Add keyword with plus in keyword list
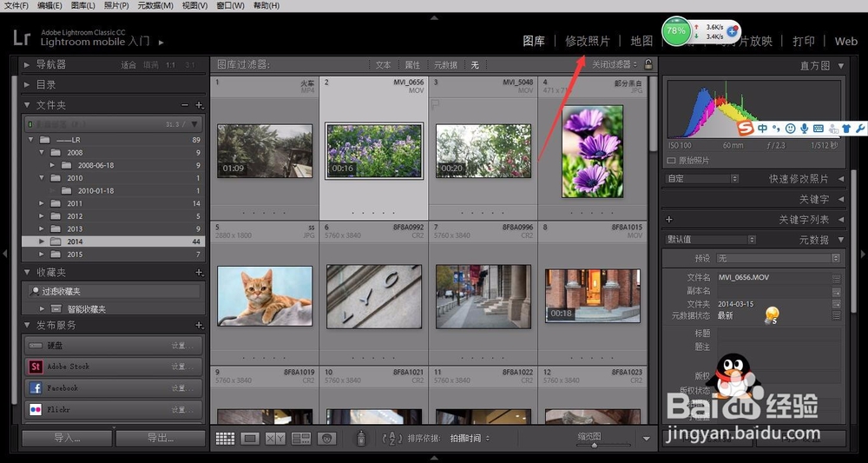This screenshot has width=868, height=463. 668,219
